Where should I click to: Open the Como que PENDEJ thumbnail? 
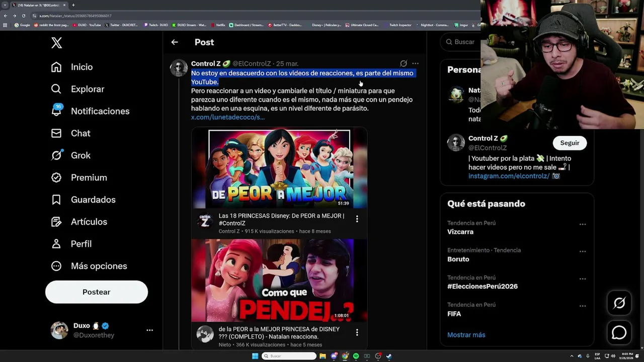pos(279,280)
